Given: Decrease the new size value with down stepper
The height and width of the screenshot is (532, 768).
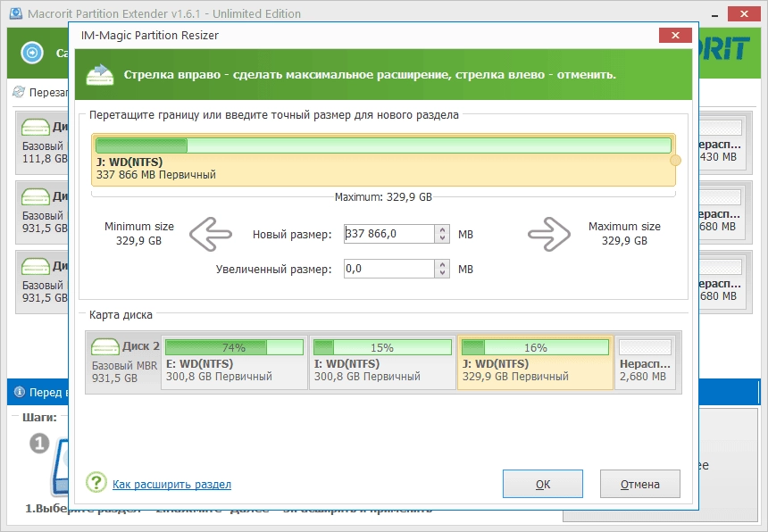Looking at the screenshot, I should [442, 238].
